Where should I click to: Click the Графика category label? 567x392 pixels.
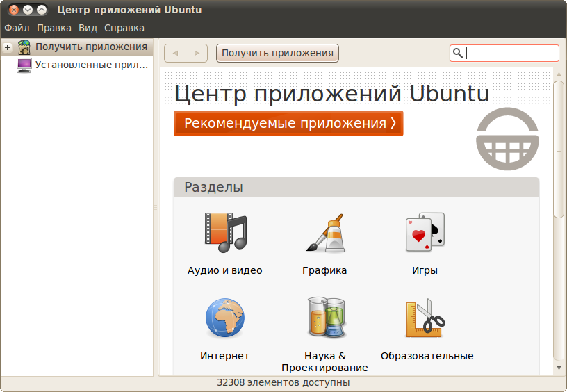click(x=324, y=270)
